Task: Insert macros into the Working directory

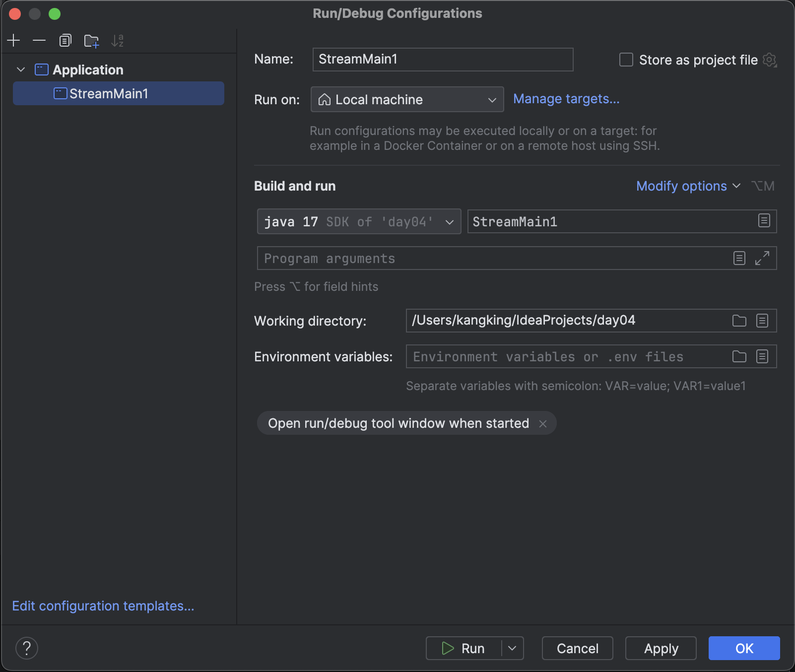Action: (x=762, y=321)
